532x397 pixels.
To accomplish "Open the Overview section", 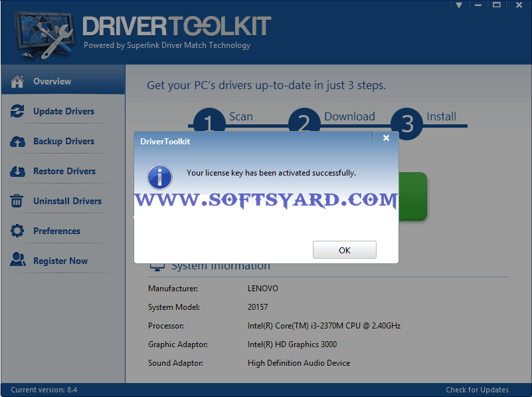I will coord(63,80).
